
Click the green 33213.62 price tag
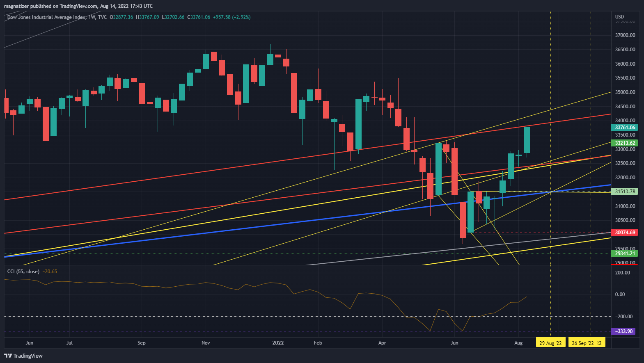point(625,143)
